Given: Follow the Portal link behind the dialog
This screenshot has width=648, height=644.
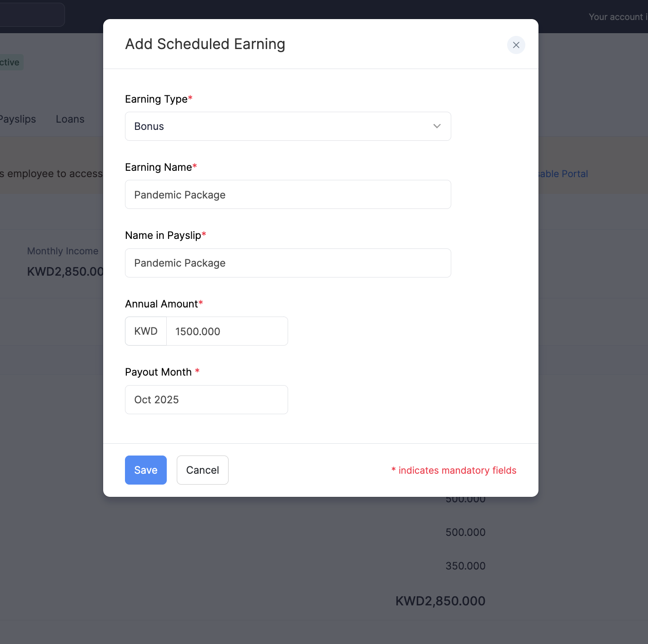Looking at the screenshot, I should [563, 174].
